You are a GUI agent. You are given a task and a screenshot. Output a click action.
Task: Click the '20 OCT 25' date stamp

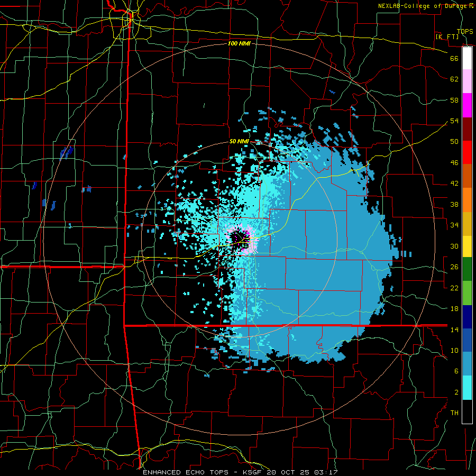(x=288, y=472)
